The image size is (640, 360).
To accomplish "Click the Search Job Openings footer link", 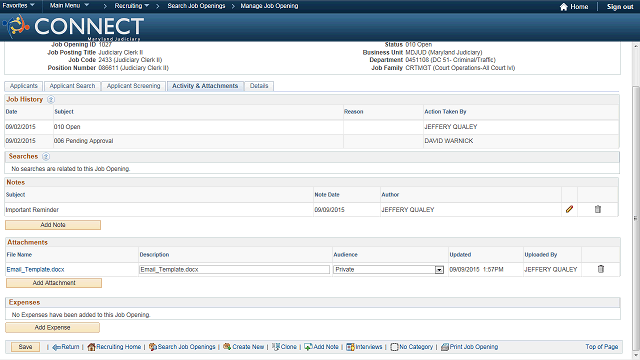I will [187, 347].
